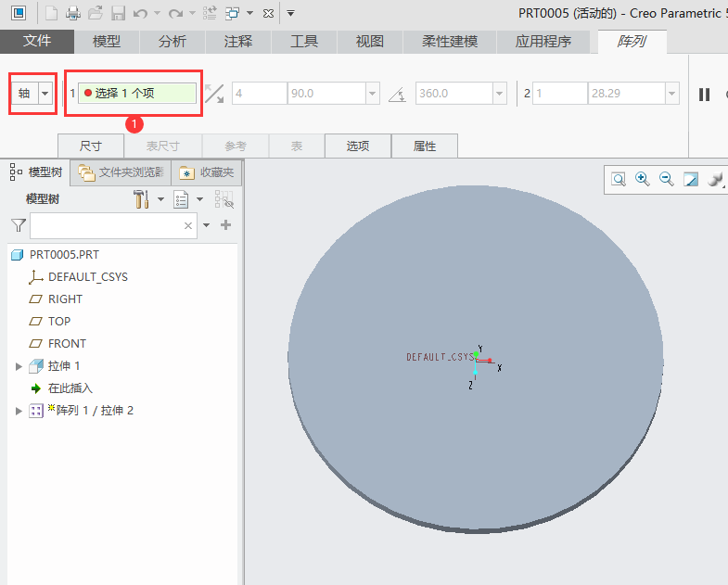728x585 pixels.
Task: Click the model tree search field
Action: pos(114,225)
